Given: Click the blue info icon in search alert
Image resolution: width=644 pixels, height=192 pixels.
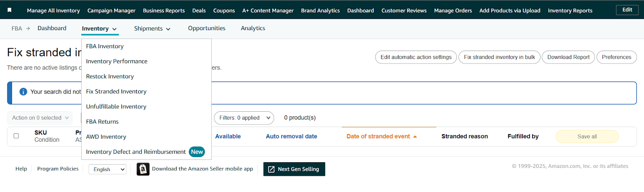Looking at the screenshot, I should (23, 92).
